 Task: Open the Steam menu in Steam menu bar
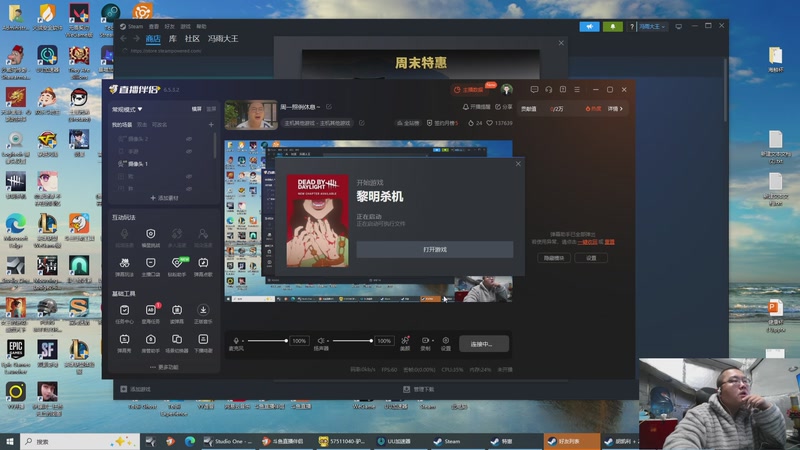[x=135, y=27]
